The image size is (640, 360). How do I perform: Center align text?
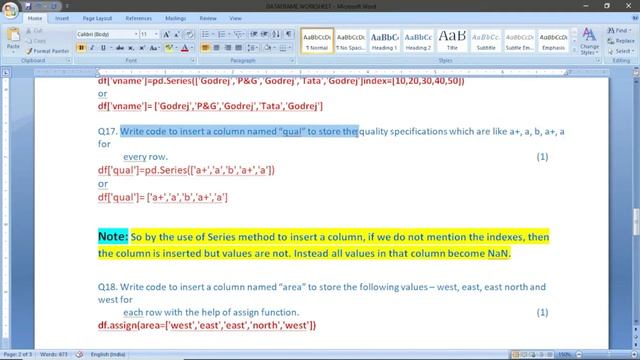tap(217, 48)
